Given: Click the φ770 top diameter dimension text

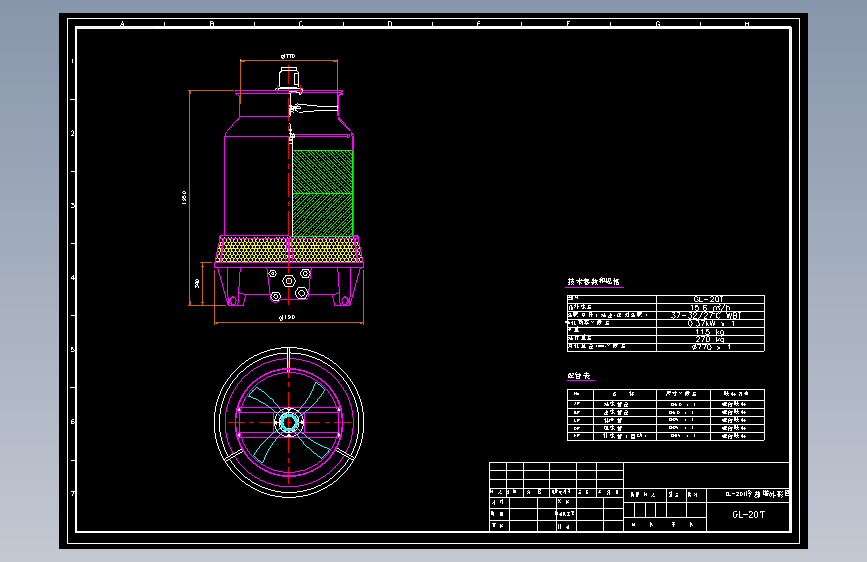Looking at the screenshot, I should click(288, 56).
